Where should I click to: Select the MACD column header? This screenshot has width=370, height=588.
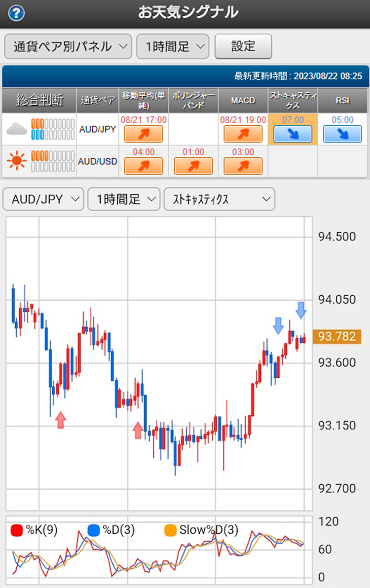click(242, 100)
